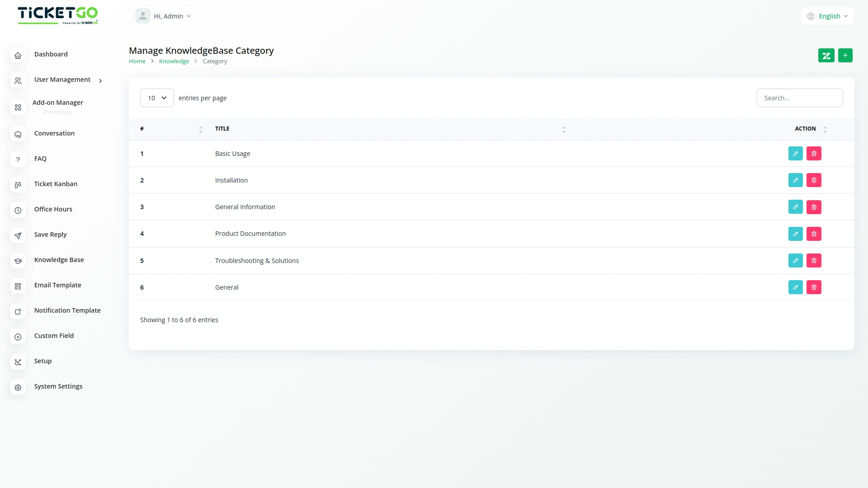This screenshot has width=868, height=488.
Task: Toggle sorting on the TITLE column
Action: pos(564,129)
